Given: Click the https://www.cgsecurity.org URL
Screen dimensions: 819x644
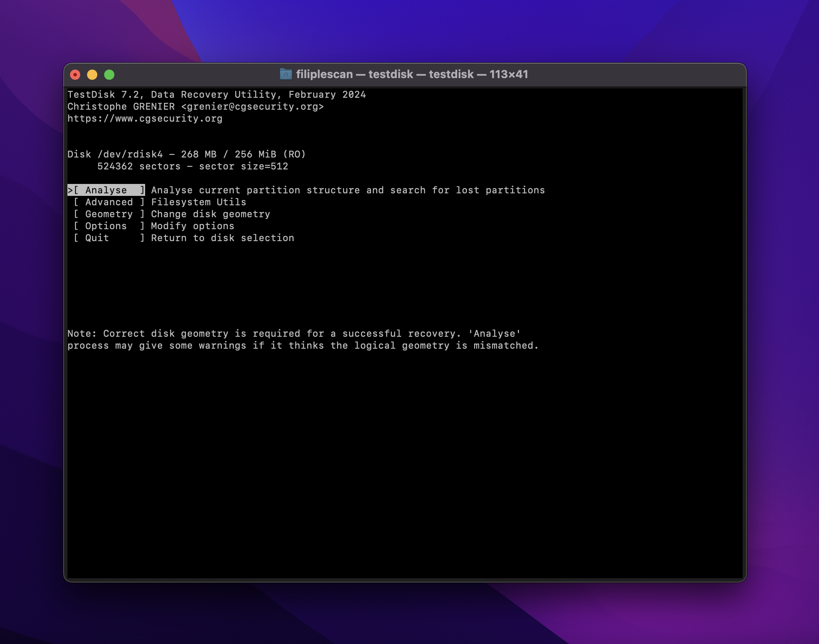Looking at the screenshot, I should point(145,119).
